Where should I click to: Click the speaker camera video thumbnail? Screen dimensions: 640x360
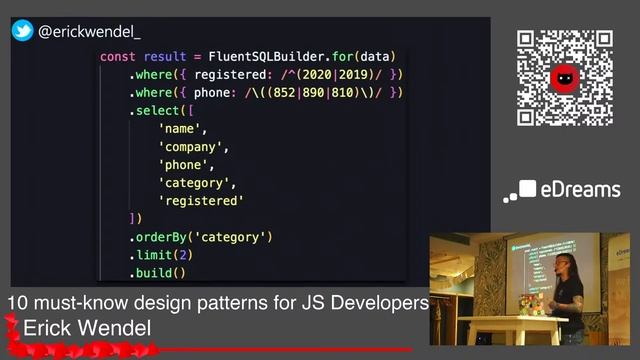[529, 289]
